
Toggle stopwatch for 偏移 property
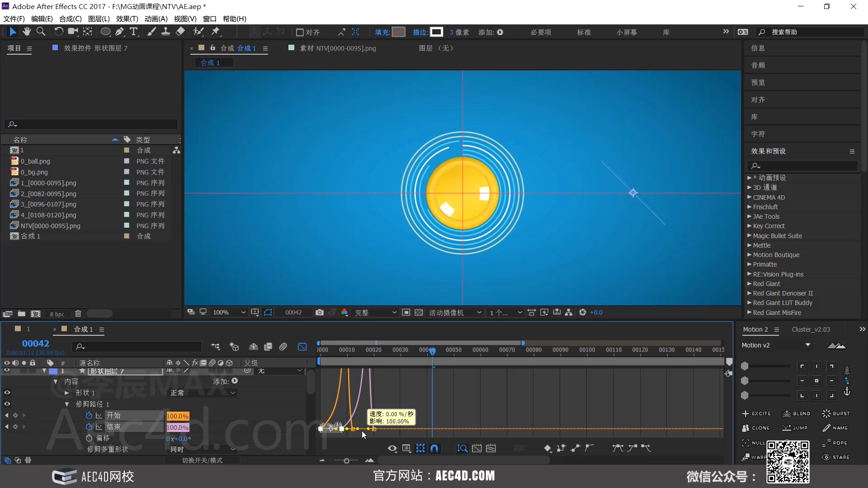point(89,438)
